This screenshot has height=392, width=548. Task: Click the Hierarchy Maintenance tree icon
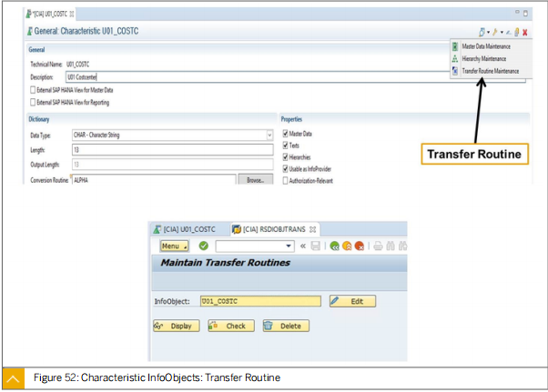[x=455, y=58]
